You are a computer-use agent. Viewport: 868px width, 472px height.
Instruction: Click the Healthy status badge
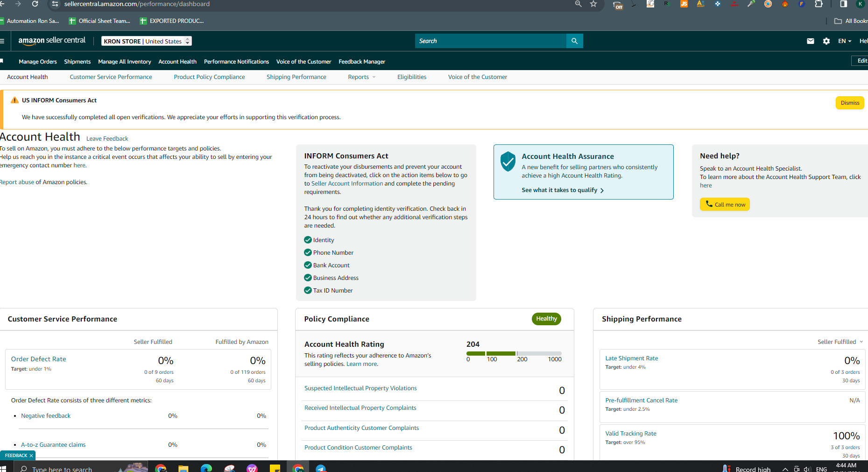click(546, 319)
